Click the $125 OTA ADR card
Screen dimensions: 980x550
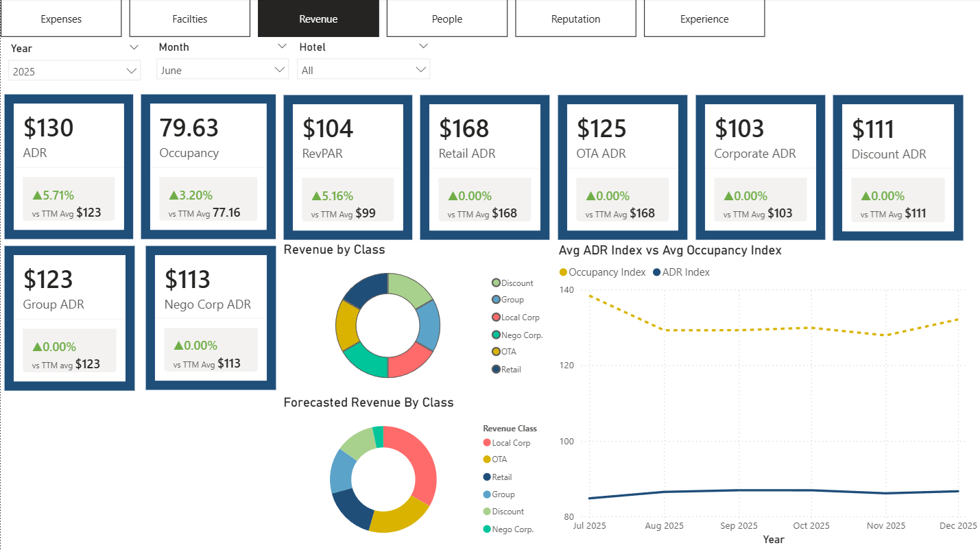[x=623, y=167]
